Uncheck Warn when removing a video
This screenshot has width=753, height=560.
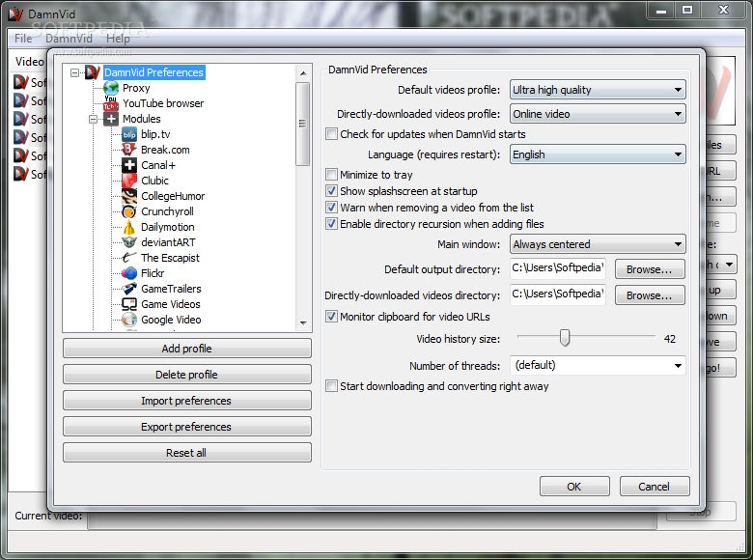(x=331, y=207)
